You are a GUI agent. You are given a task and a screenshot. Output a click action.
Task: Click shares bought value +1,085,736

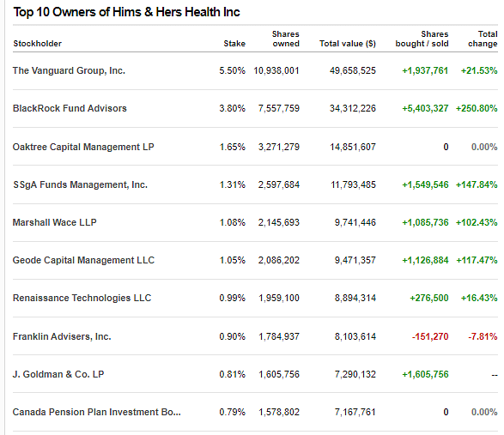pyautogui.click(x=425, y=222)
